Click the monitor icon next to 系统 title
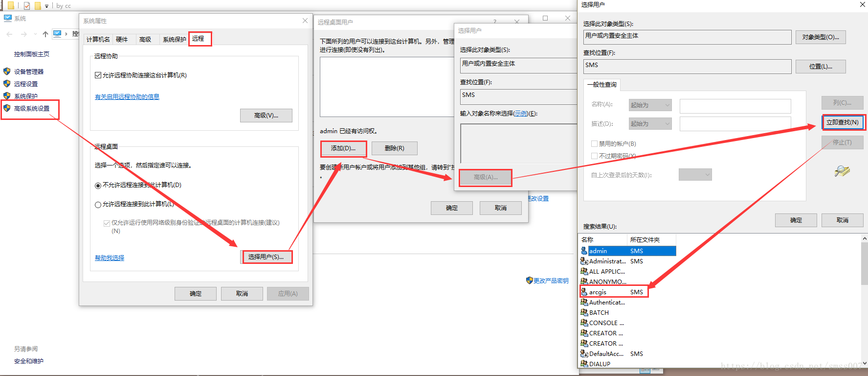Image resolution: width=868 pixels, height=376 pixels. 8,18
